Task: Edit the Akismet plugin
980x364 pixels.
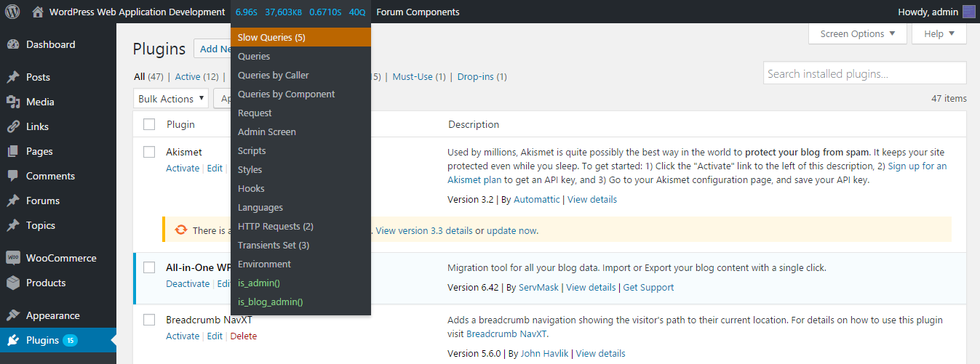Action: [215, 168]
